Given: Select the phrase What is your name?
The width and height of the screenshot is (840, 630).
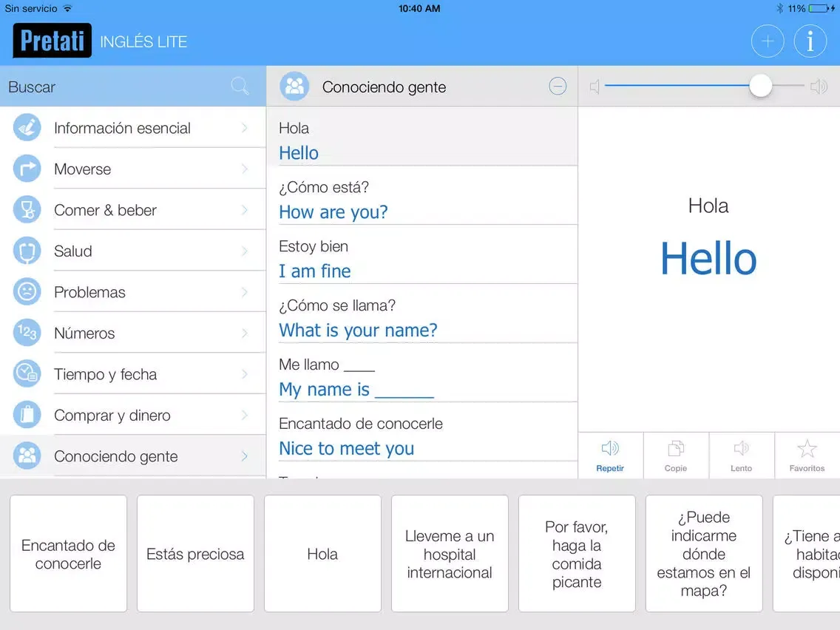Looking at the screenshot, I should (x=422, y=314).
